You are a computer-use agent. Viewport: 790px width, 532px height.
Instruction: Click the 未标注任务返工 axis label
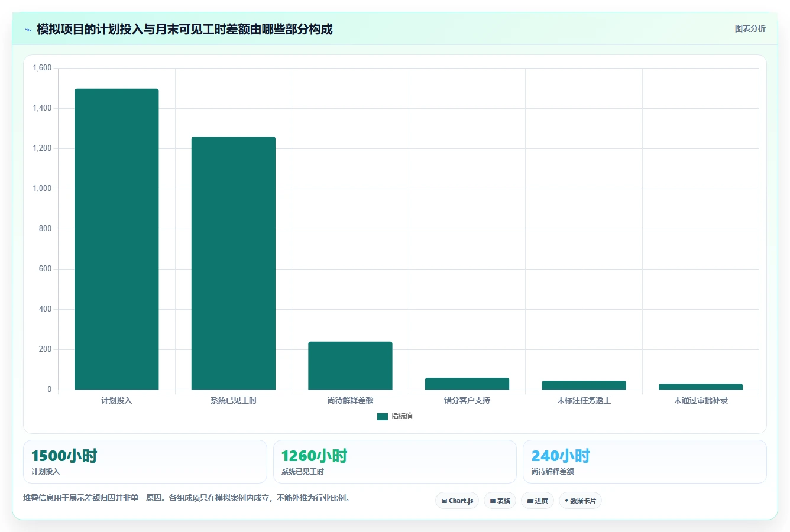[x=584, y=400]
